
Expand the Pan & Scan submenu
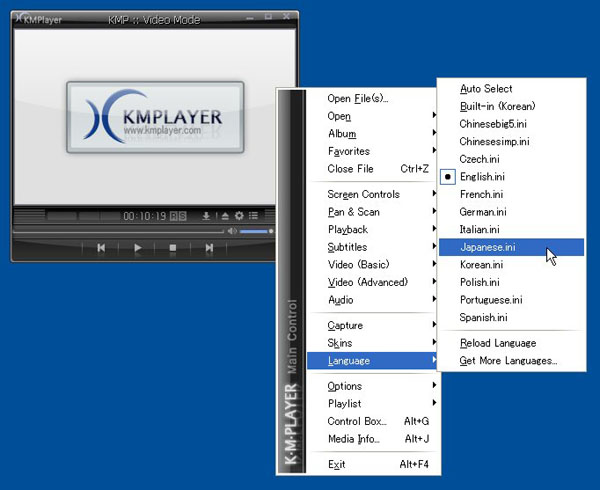[374, 212]
